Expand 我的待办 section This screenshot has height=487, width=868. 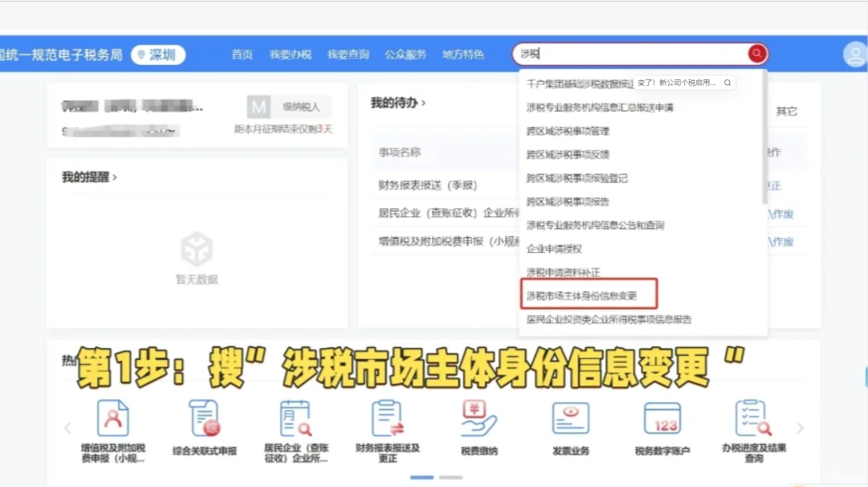pyautogui.click(x=398, y=103)
